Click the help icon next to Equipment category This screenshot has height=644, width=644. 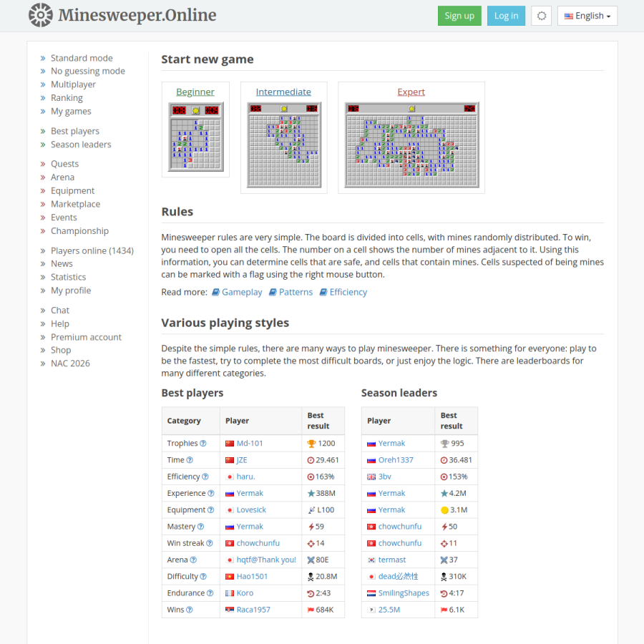click(x=210, y=509)
